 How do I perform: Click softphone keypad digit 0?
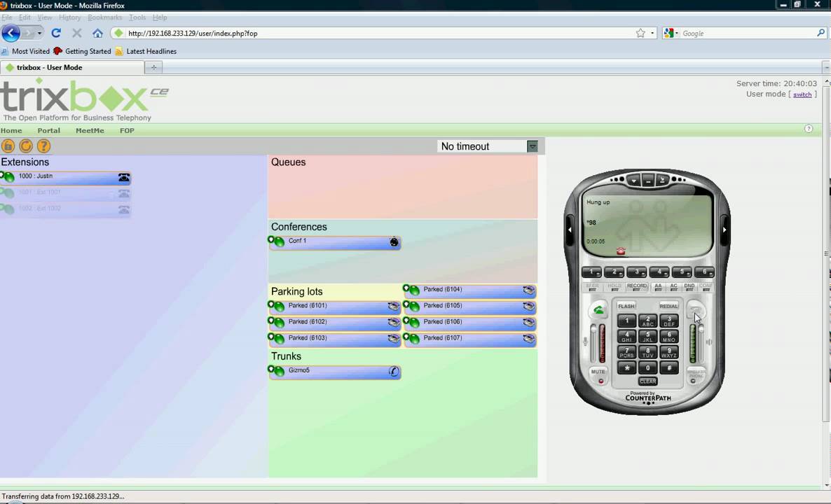(647, 367)
